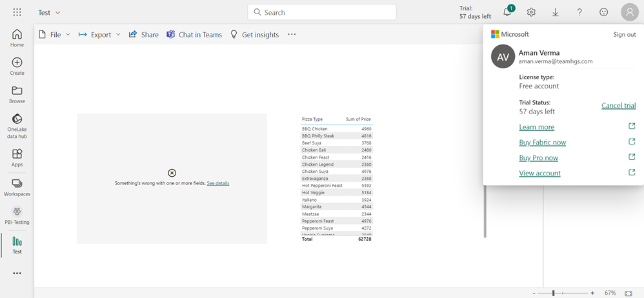Select the Meatzaa row
Screen dimensions: 644x298
click(x=337, y=214)
